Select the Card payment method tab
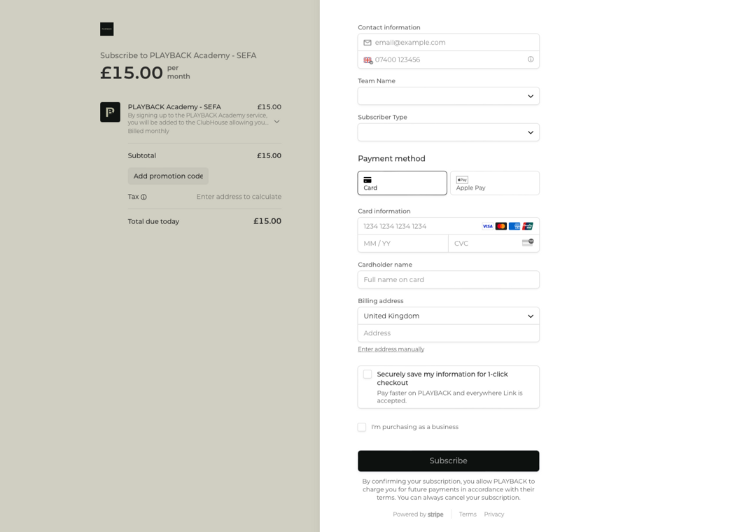The image size is (756, 532). [402, 183]
